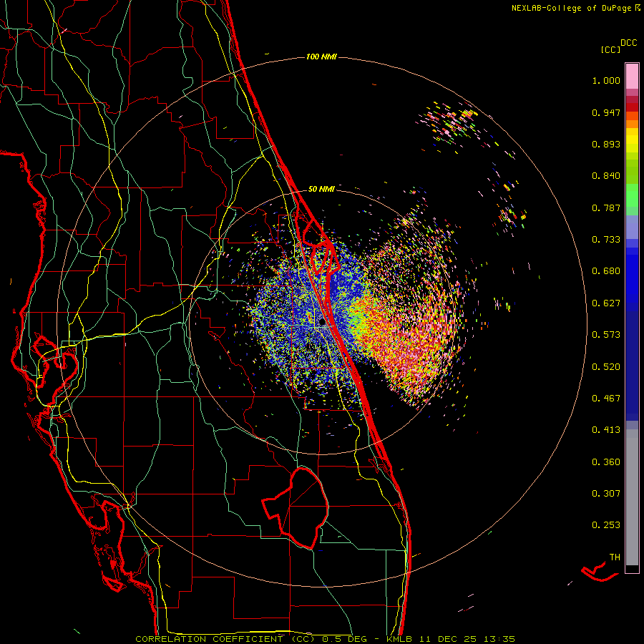
Task: Click the 0.733 color scale value
Action: [x=606, y=240]
